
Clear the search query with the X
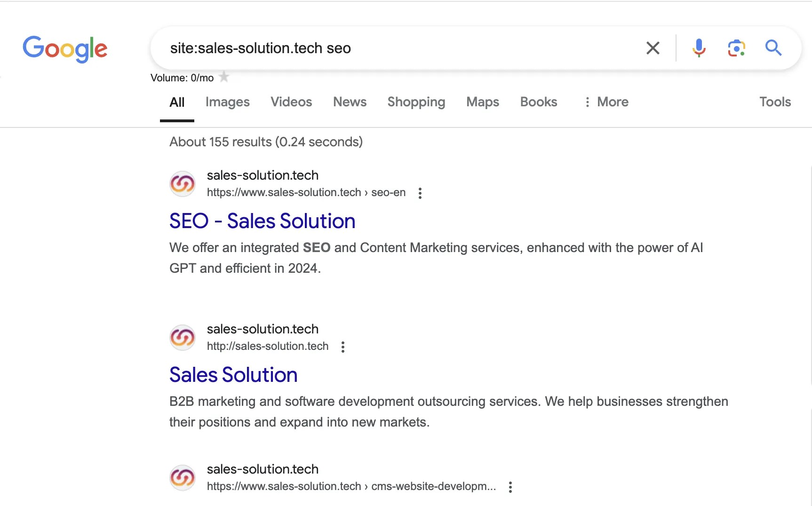[653, 48]
